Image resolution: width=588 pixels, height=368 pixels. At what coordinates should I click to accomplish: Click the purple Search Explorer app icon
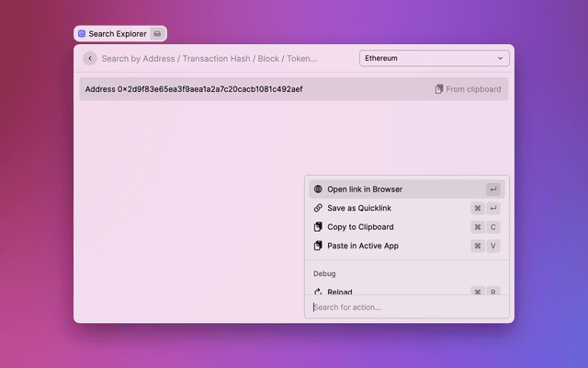[x=82, y=34]
